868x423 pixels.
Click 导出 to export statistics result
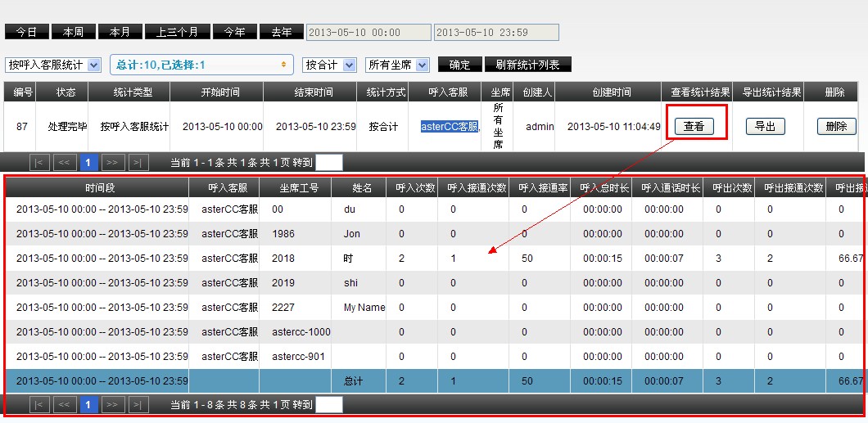point(765,127)
